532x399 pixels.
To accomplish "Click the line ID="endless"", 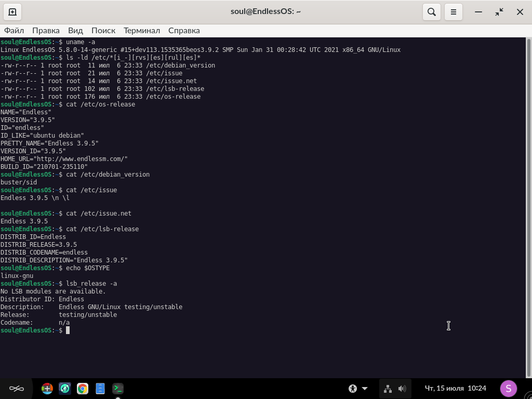I will click(22, 128).
